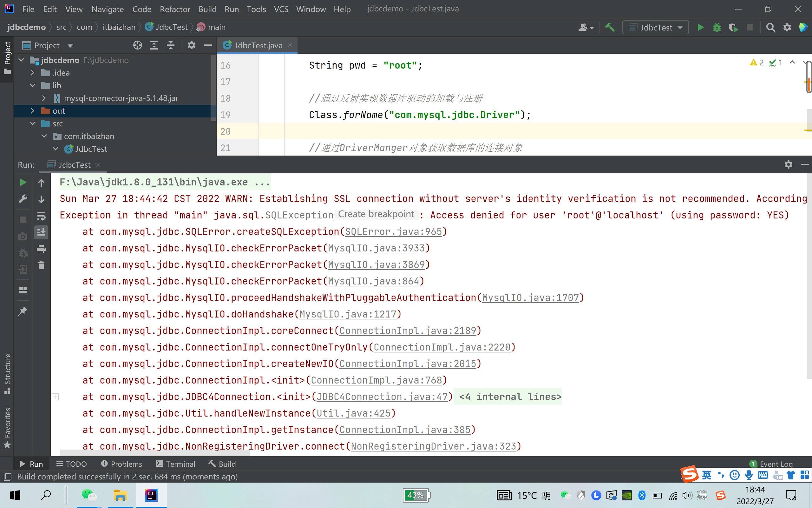812x508 pixels.
Task: Open the VCS menu
Action: point(281,9)
